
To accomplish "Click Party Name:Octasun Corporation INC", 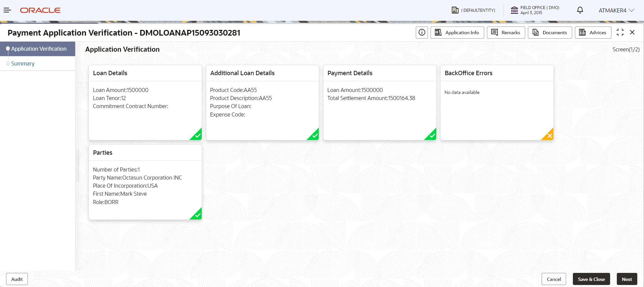I will (x=137, y=178).
